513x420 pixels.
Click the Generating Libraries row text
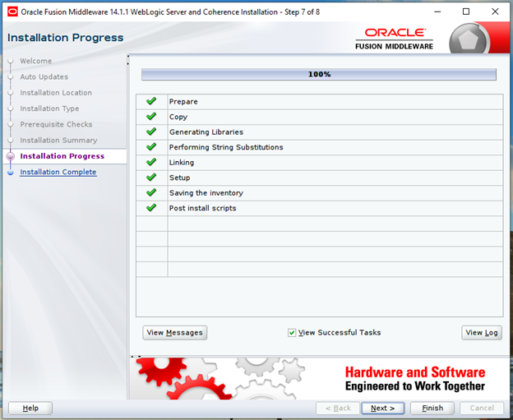206,132
